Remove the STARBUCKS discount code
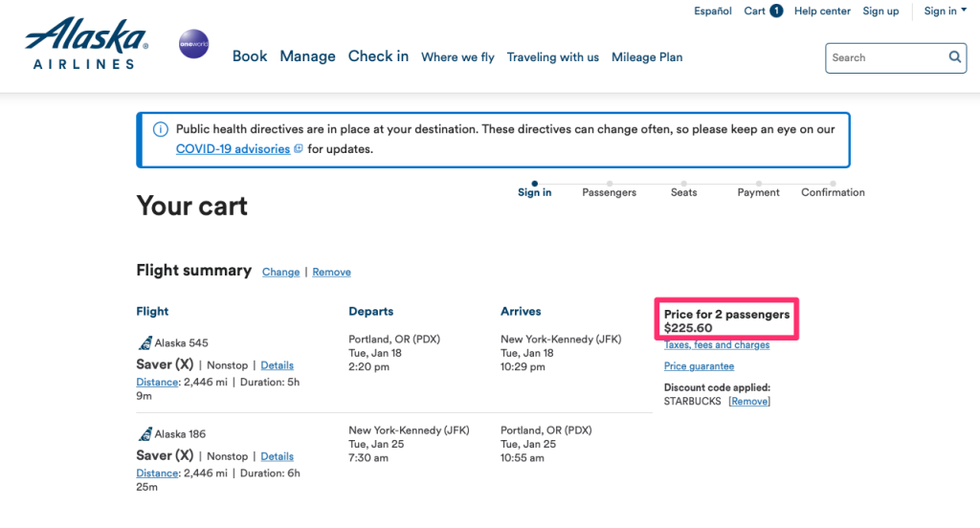980x528 pixels. (749, 402)
